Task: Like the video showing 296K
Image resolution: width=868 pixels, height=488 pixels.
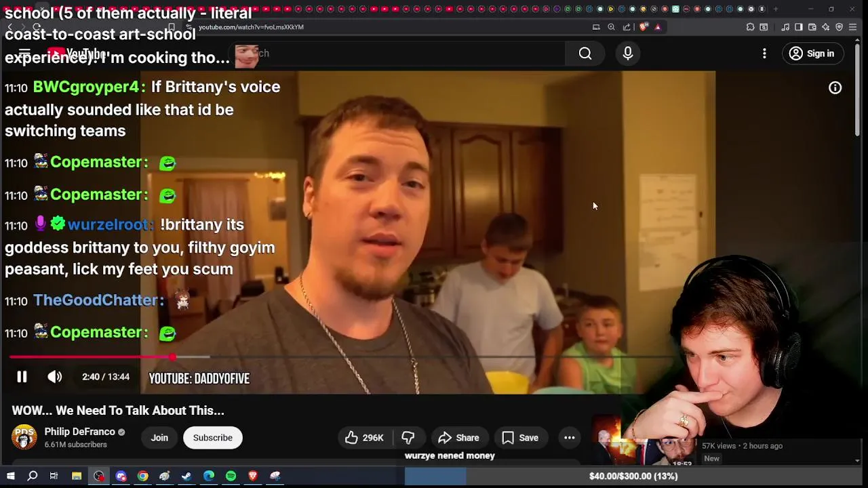Action: pyautogui.click(x=364, y=437)
